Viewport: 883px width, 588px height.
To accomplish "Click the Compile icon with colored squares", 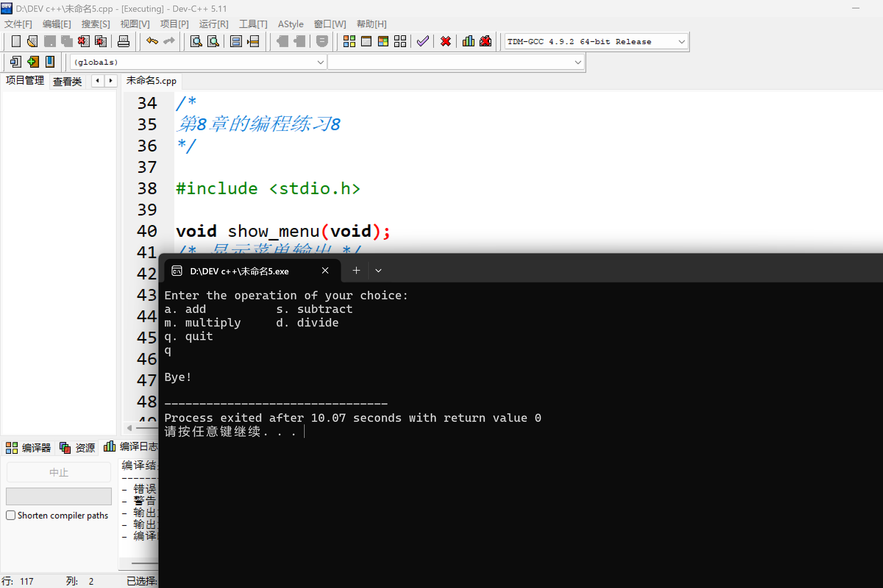I will click(349, 41).
